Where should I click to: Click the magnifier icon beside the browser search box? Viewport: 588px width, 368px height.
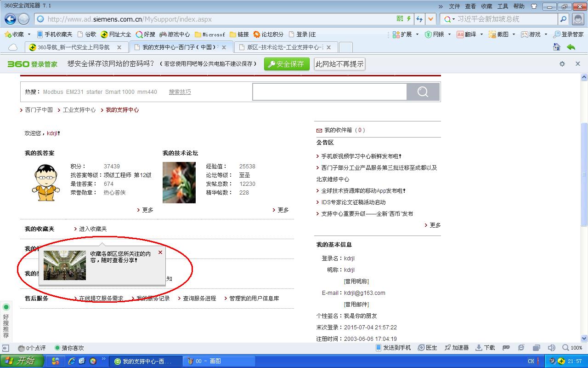[x=563, y=19]
